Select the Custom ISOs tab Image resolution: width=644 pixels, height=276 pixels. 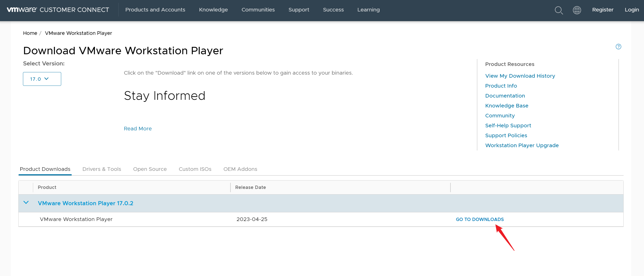click(195, 169)
